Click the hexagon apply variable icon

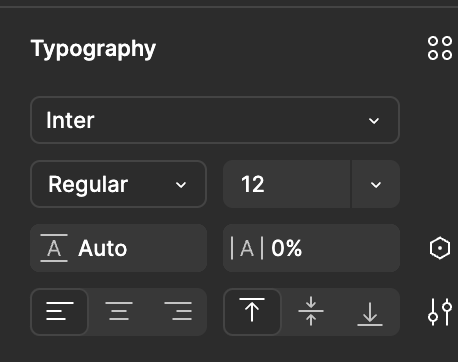(440, 248)
